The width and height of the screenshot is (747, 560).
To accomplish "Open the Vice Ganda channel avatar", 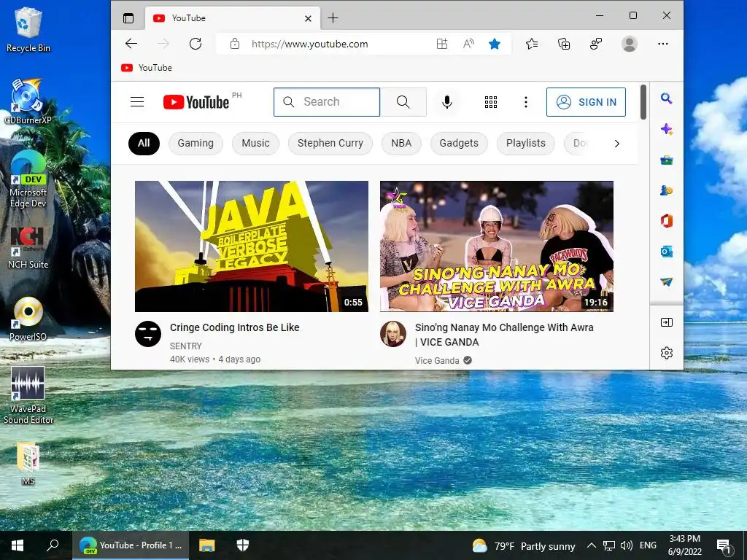I will (393, 334).
